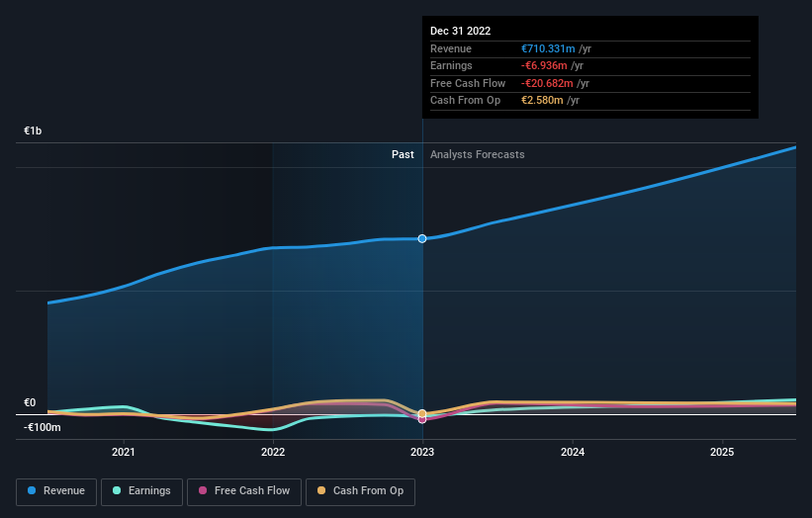Click the -€100m y-axis label

(x=42, y=427)
